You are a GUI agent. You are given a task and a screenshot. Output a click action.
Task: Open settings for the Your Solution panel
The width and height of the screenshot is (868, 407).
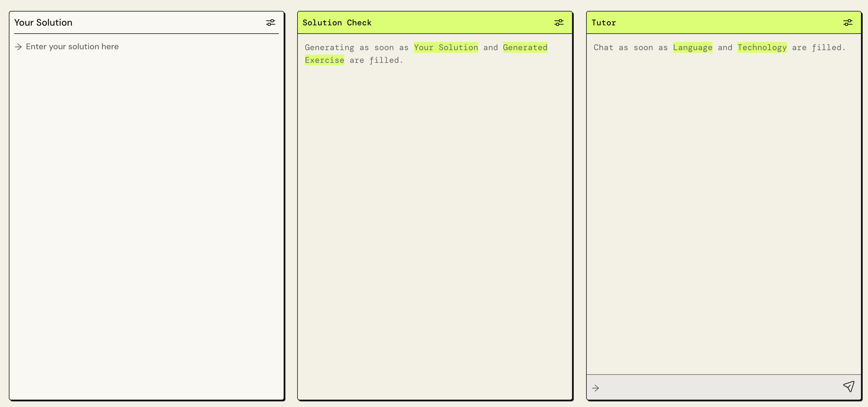[x=271, y=22]
